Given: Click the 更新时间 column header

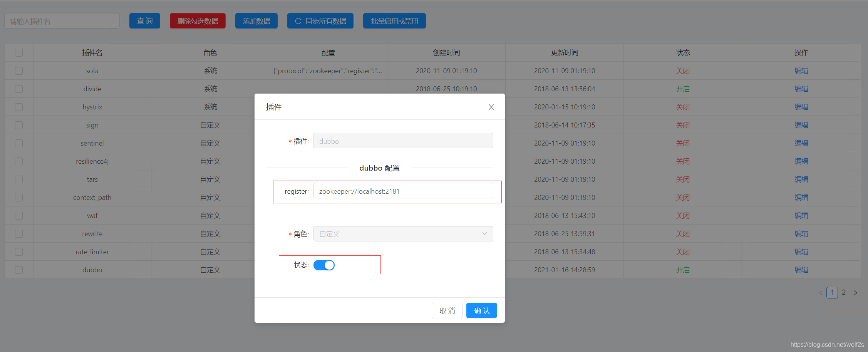Looking at the screenshot, I should [x=565, y=52].
